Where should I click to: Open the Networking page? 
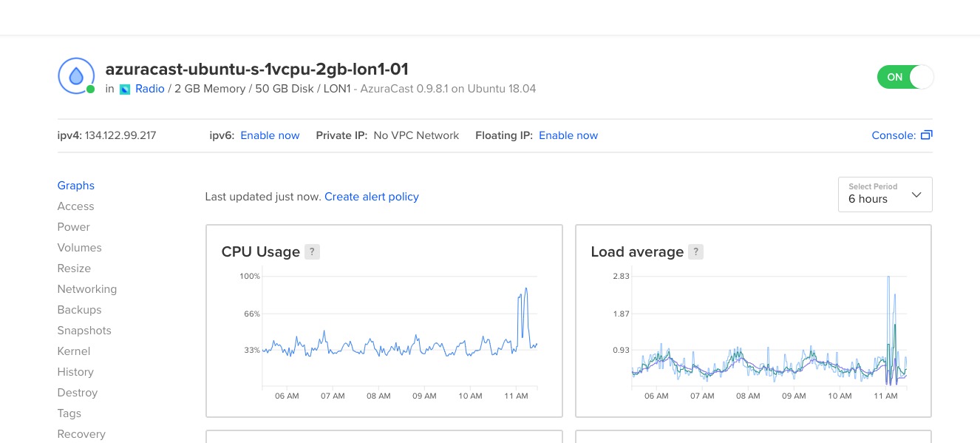pos(86,289)
